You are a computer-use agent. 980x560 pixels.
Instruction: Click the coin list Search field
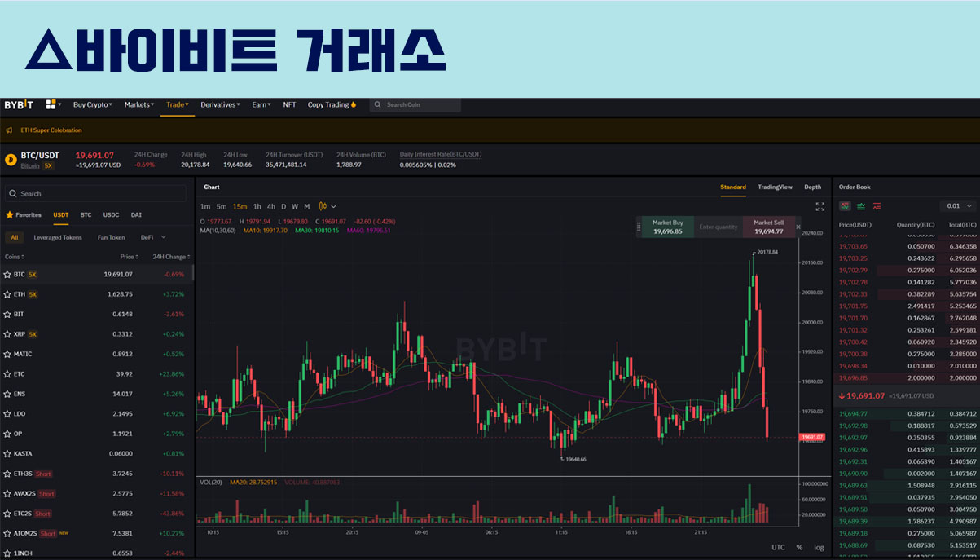(96, 193)
